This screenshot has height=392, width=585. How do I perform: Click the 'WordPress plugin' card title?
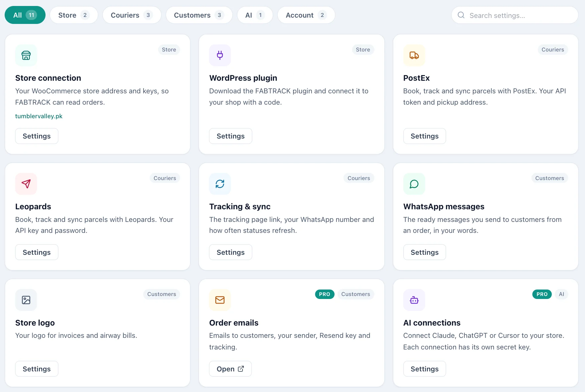coord(243,78)
